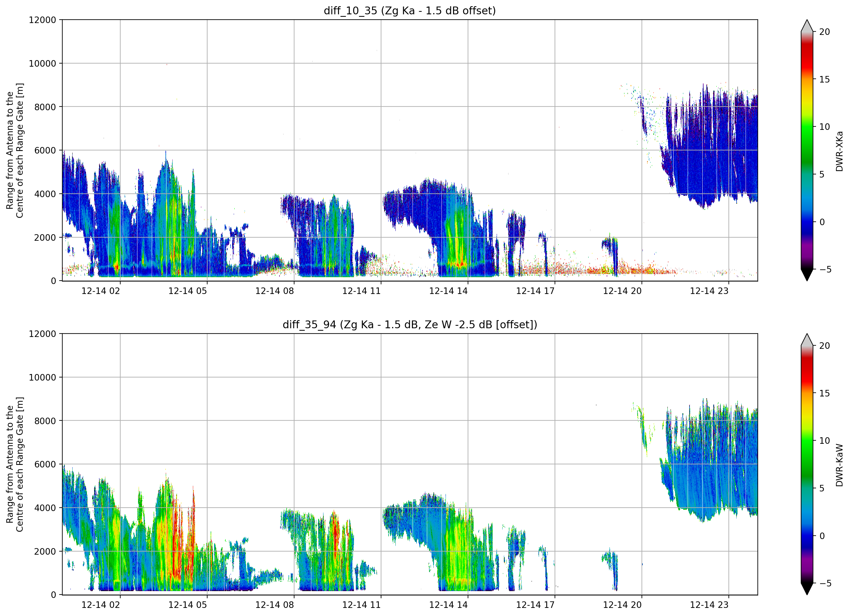This screenshot has height=616, width=850.
Task: Click the −5 tick on DWR-KaW colorbar
Action: pyautogui.click(x=825, y=583)
